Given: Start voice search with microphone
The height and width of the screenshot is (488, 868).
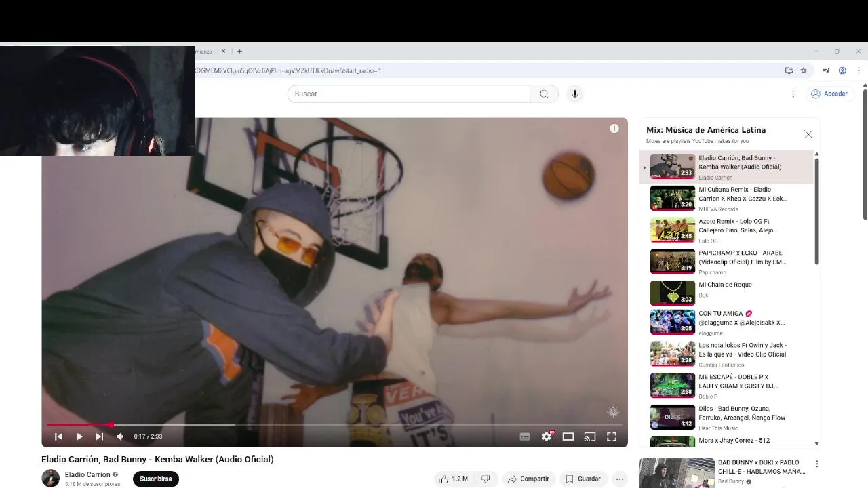Looking at the screenshot, I should [x=574, y=94].
